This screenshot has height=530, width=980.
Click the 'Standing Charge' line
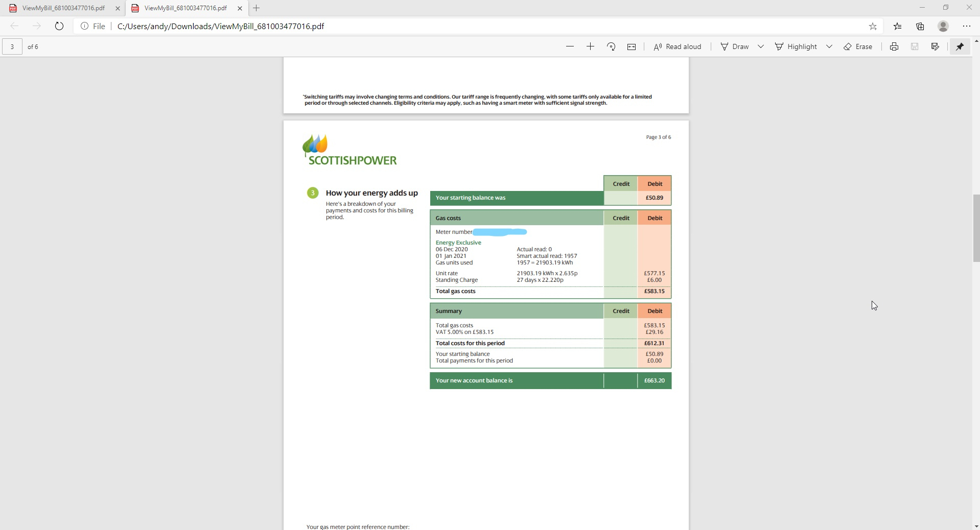click(x=457, y=280)
